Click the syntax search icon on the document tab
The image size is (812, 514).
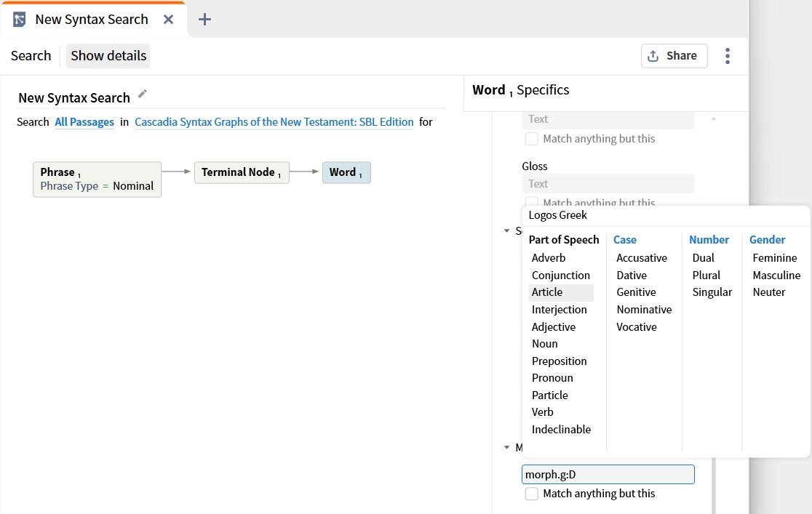tap(18, 18)
